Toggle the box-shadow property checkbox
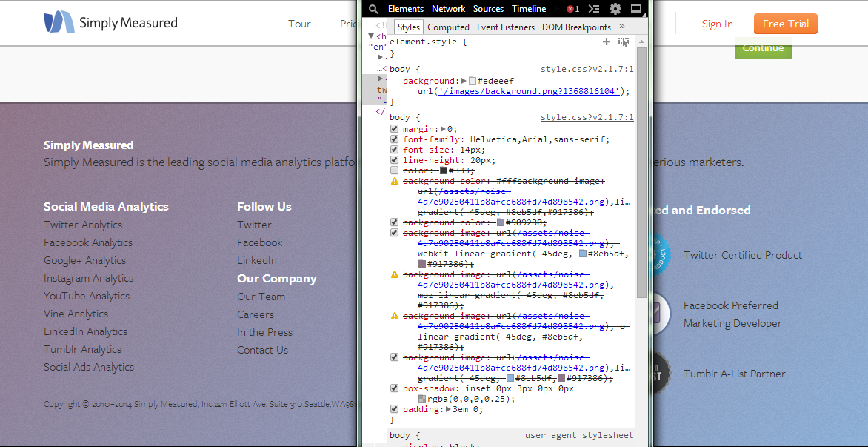 [x=394, y=389]
